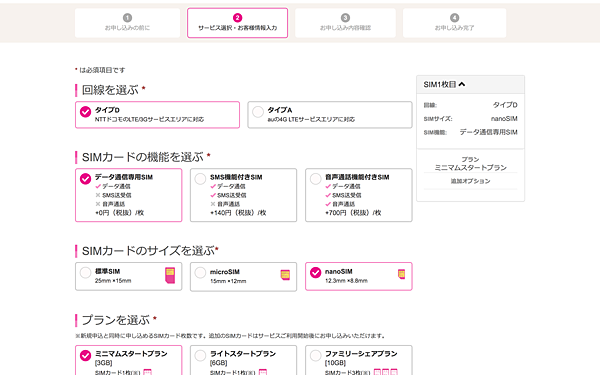Click SIM card icon in ミニマムスタートプラン
This screenshot has width=600, height=375.
[x=147, y=372]
